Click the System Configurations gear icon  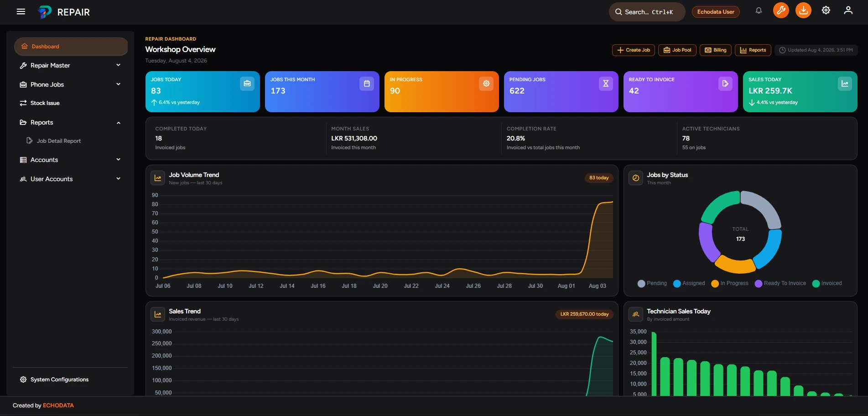click(23, 380)
